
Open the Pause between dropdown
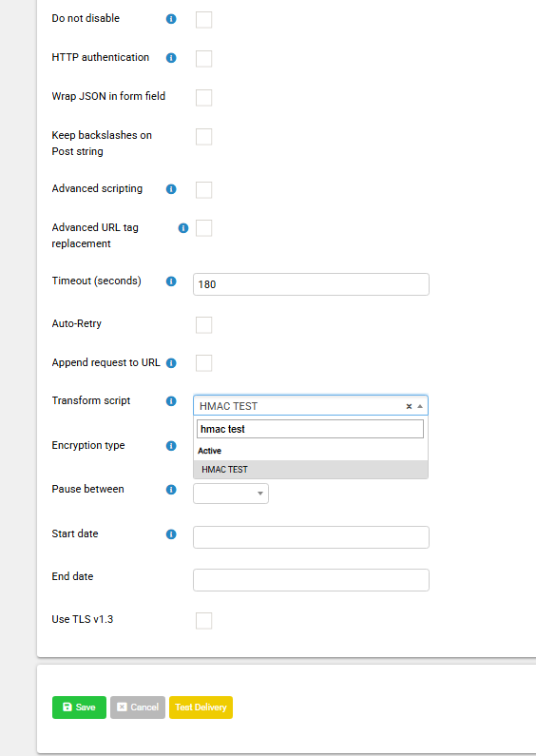click(231, 494)
